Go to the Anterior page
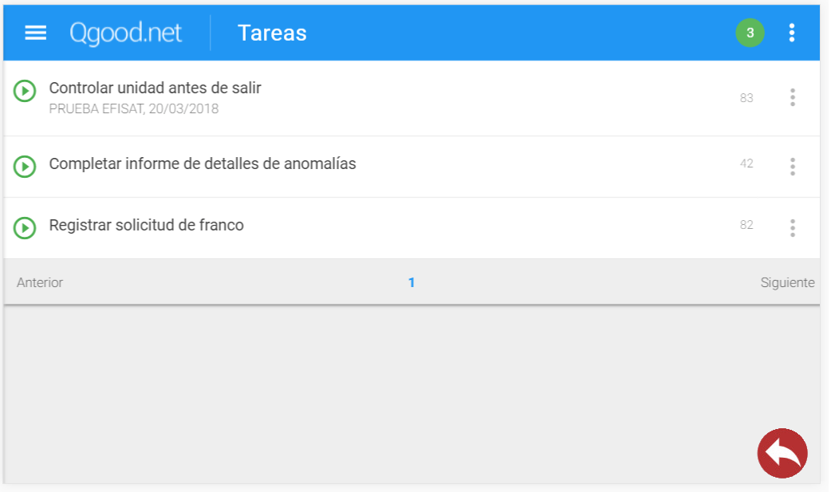Image resolution: width=831 pixels, height=504 pixels. [40, 282]
